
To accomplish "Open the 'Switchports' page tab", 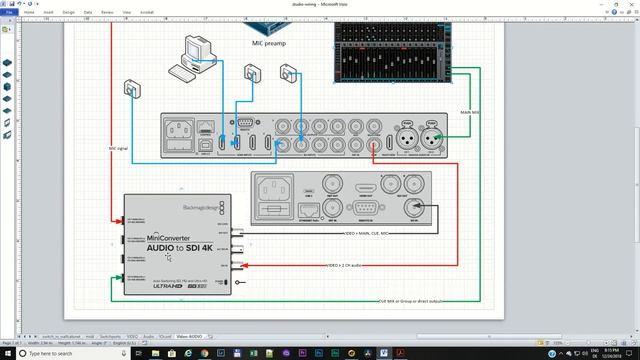I will tap(110, 337).
